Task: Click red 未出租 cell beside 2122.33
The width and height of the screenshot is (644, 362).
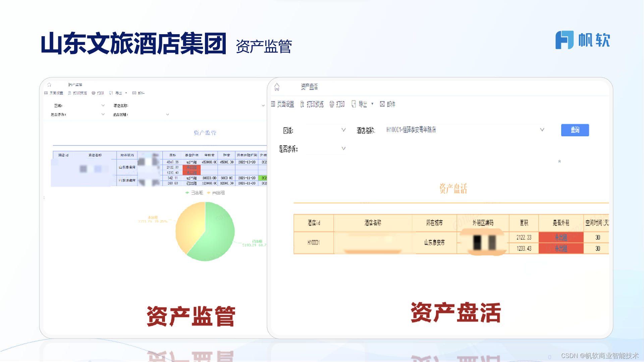Action: click(x=561, y=237)
